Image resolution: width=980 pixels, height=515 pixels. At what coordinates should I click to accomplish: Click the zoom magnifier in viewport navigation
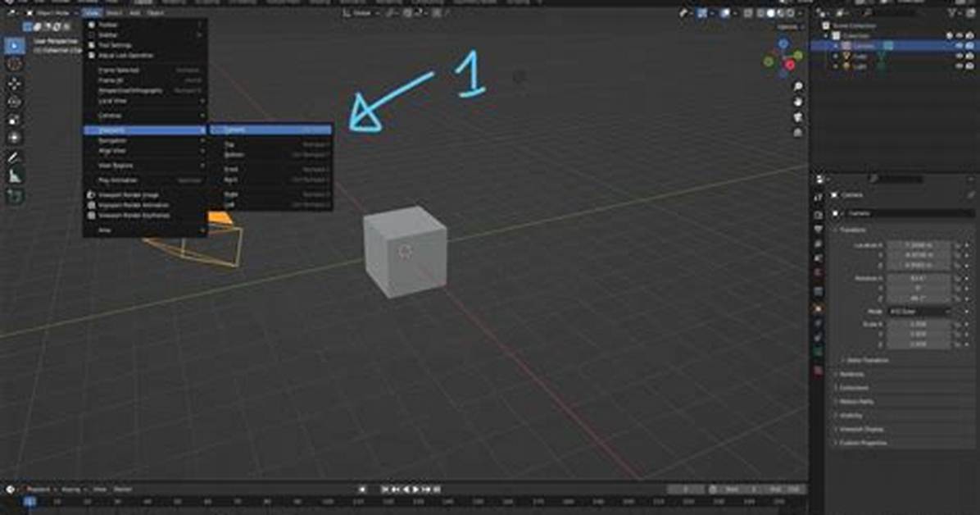coord(798,86)
